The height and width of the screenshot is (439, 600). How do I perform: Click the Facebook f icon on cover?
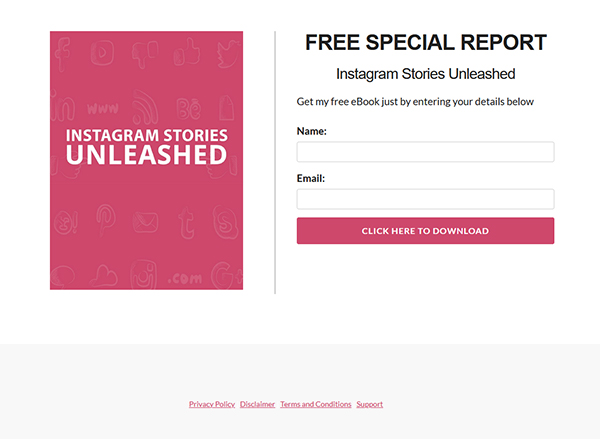tap(63, 54)
